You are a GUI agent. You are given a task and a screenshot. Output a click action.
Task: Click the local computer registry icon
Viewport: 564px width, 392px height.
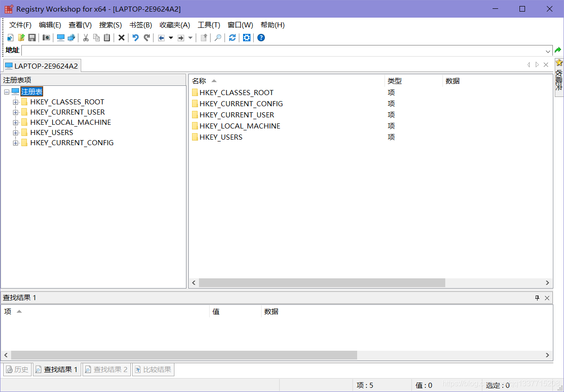(61, 38)
